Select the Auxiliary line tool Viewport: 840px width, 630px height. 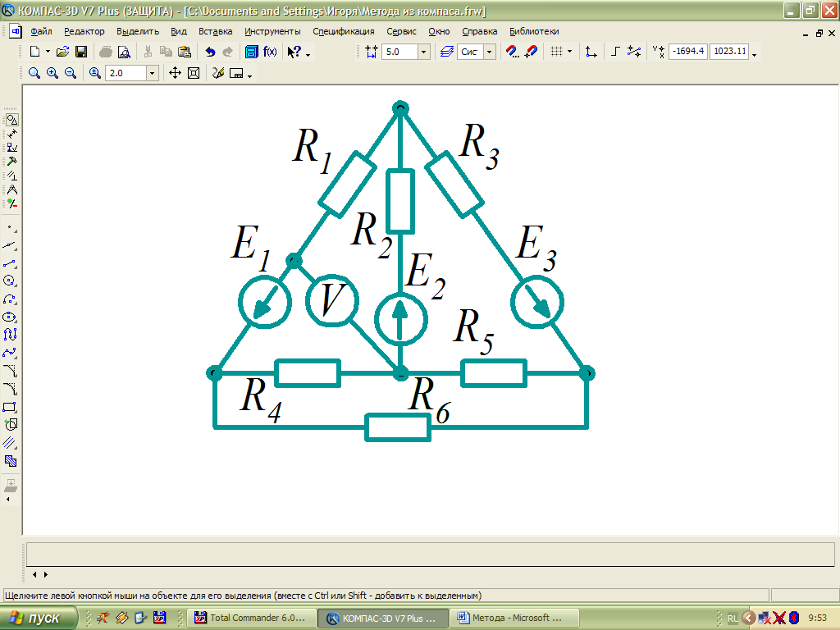coord(10,246)
